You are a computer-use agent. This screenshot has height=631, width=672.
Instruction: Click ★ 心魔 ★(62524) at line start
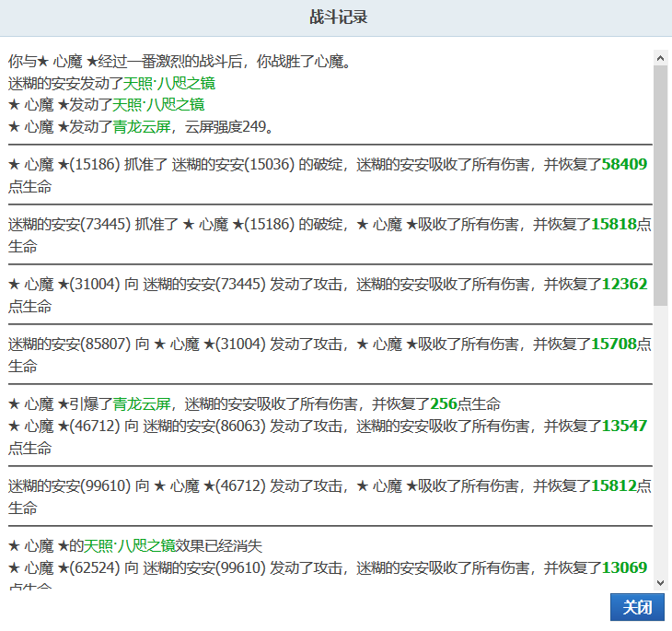pos(64,567)
